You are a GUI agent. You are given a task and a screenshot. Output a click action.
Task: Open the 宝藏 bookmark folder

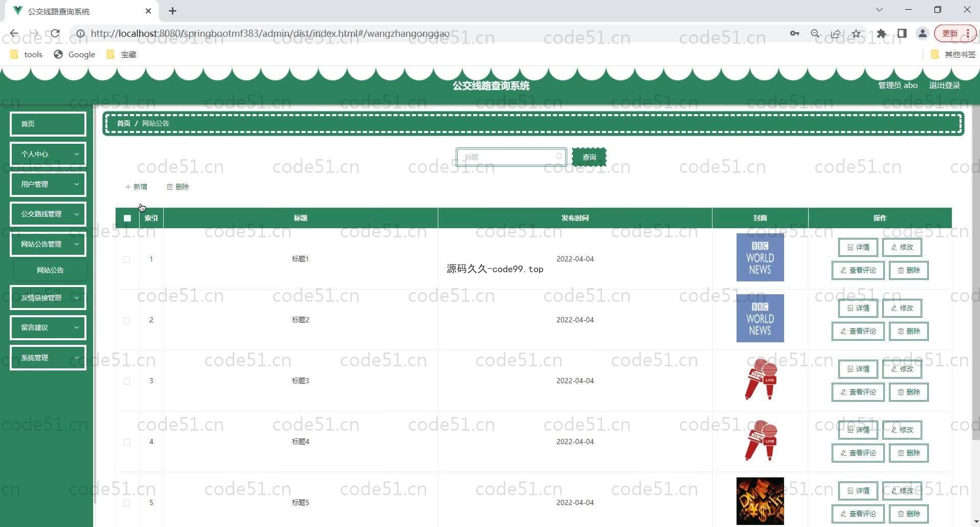point(121,54)
